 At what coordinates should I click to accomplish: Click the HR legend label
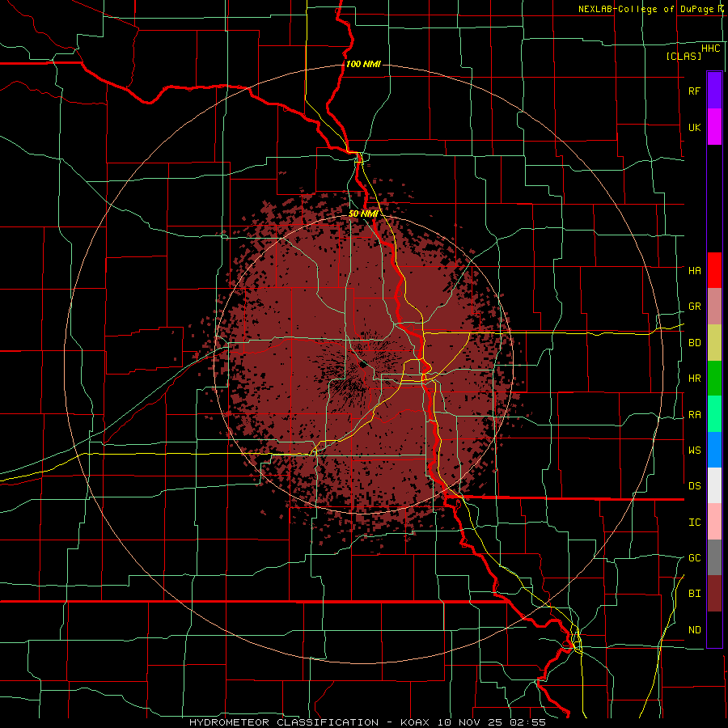[694, 379]
